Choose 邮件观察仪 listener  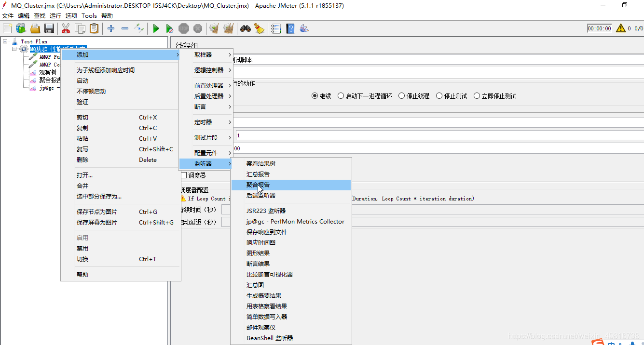(x=291, y=327)
